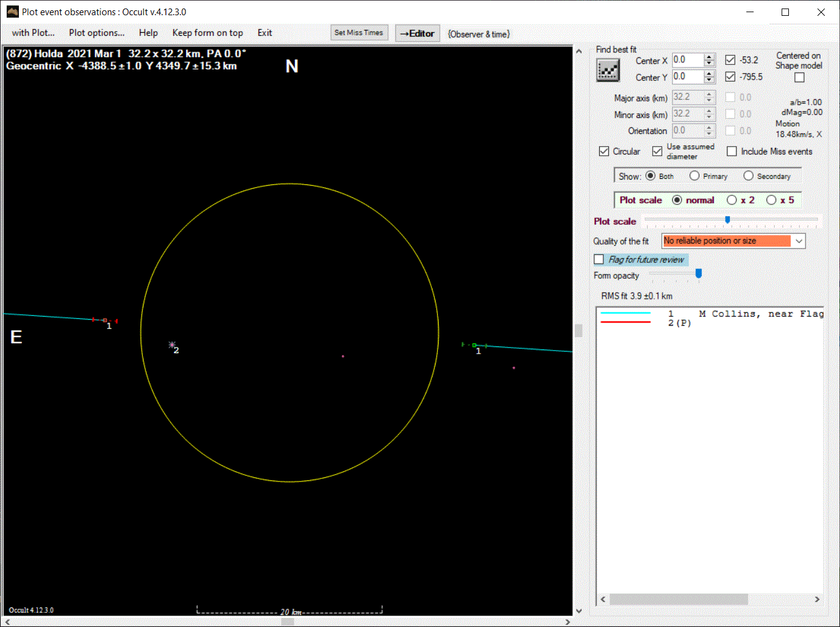840x627 pixels.
Task: Click the Motion 18.48km/s value text
Action: coord(798,129)
